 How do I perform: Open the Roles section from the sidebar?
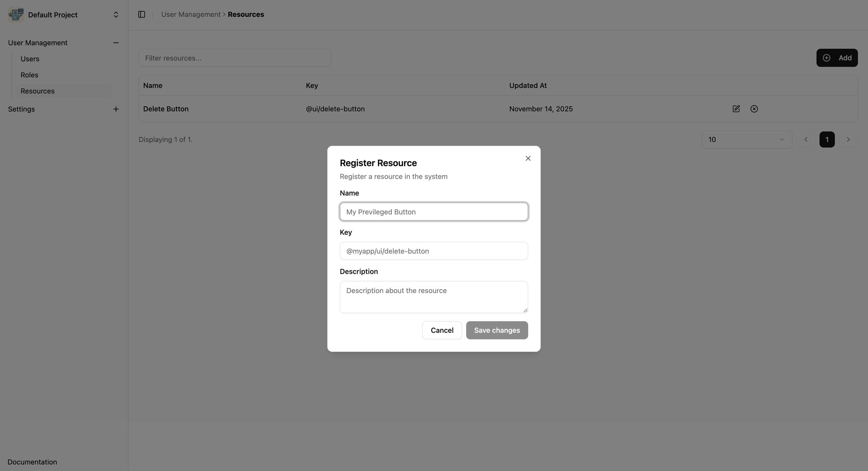pos(29,74)
